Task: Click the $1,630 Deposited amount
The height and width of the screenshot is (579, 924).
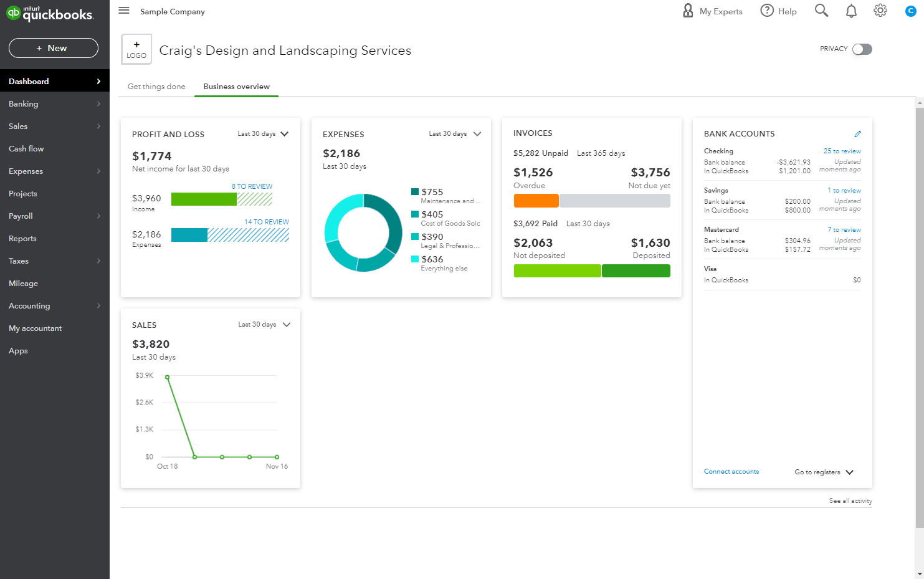Action: 650,243
